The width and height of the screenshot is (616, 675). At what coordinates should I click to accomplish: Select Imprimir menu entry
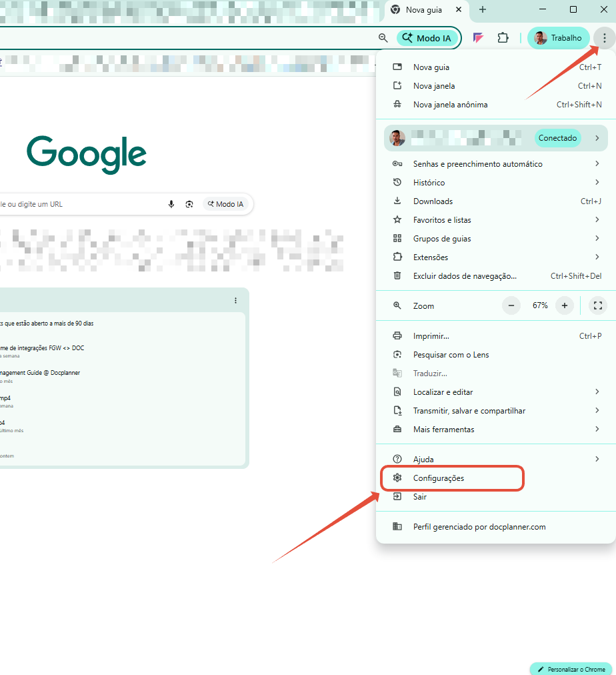click(x=495, y=335)
